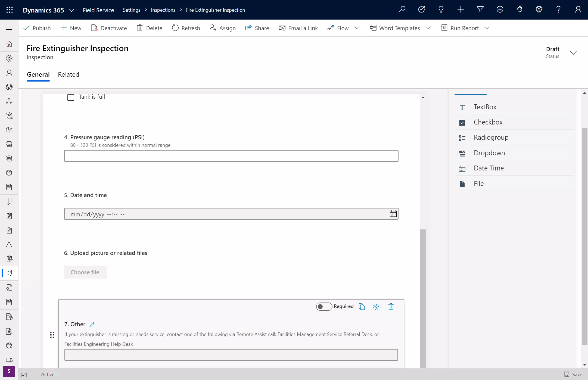Click the pencil edit icon beside Other

[x=92, y=325]
